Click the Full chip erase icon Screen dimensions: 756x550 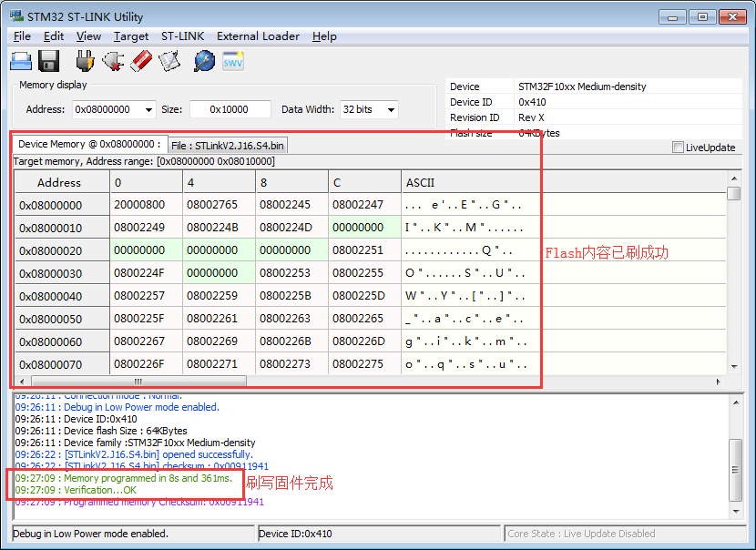[141, 61]
